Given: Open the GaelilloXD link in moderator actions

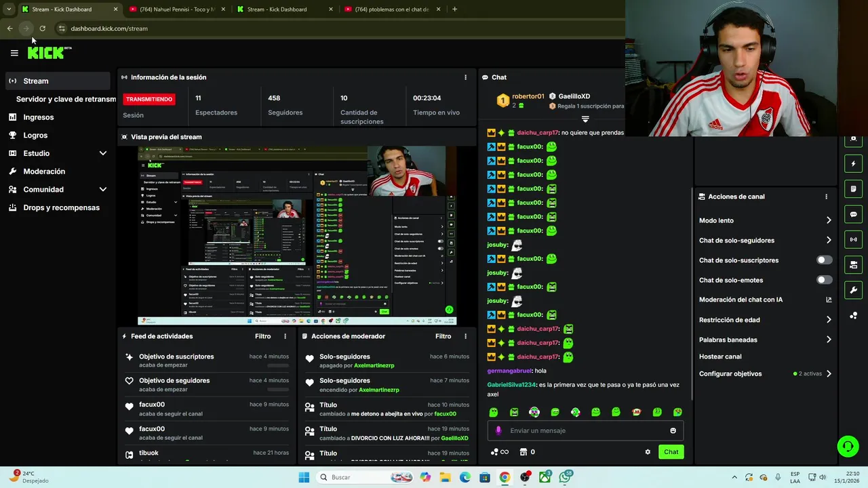Looking at the screenshot, I should [x=454, y=438].
